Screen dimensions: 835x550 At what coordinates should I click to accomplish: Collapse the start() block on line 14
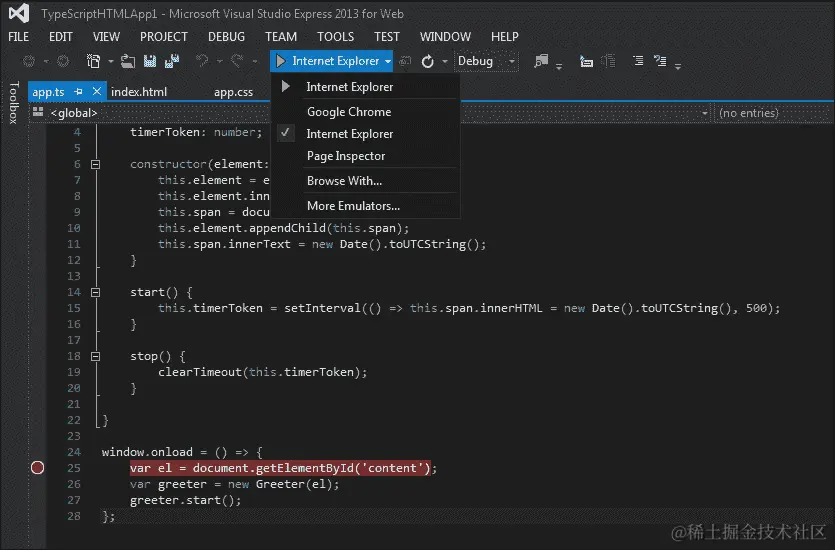point(95,292)
